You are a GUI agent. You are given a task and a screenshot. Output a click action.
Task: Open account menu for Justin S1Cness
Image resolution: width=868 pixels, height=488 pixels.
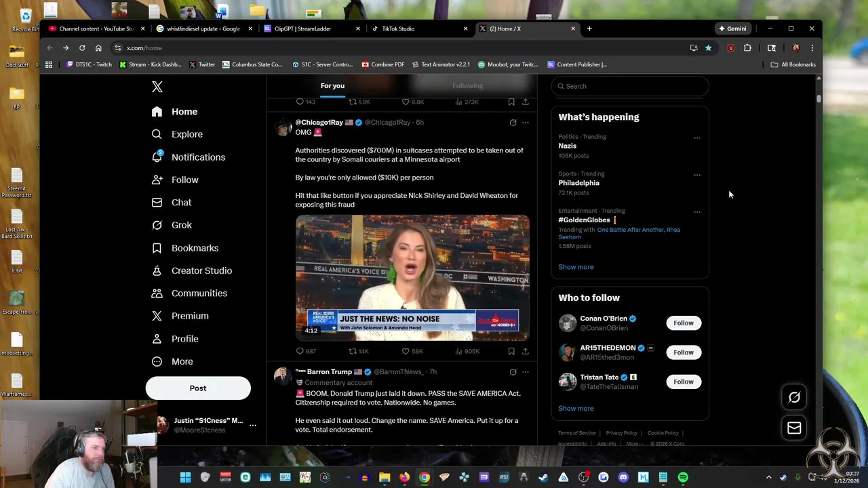tap(207, 425)
